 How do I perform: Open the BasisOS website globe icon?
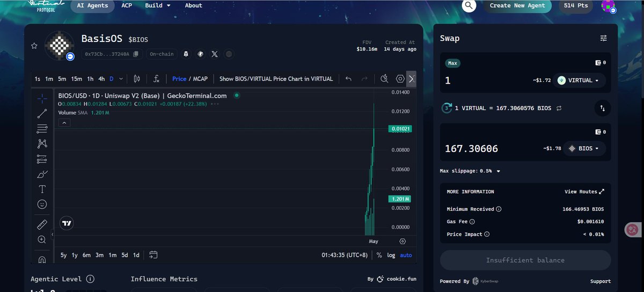coord(229,54)
